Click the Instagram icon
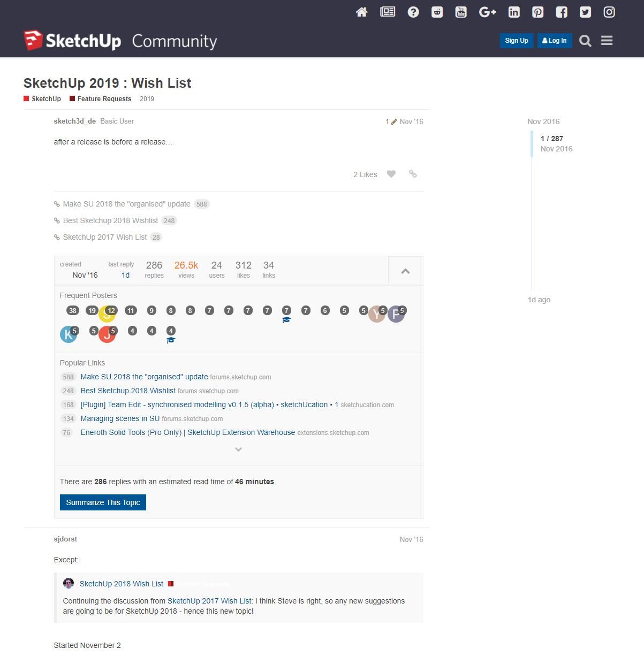Viewport: 644px width, 672px height. pyautogui.click(x=609, y=12)
